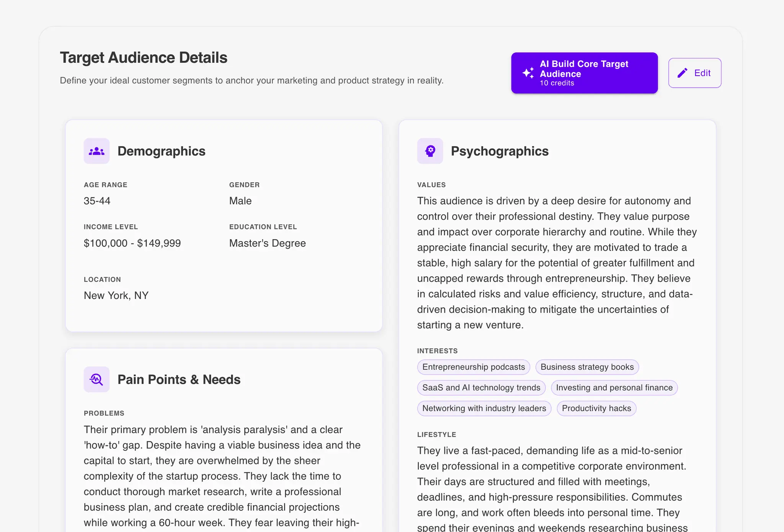Click the age range value 35-44
Image resolution: width=784 pixels, height=532 pixels.
point(97,201)
